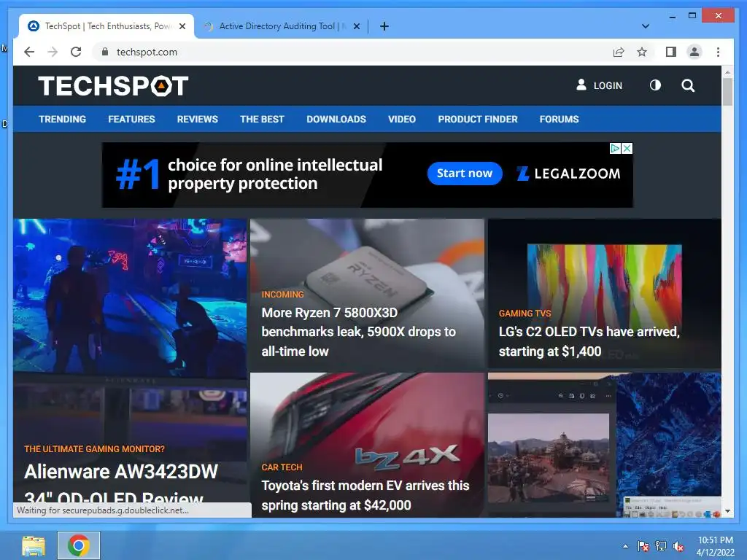Image resolution: width=747 pixels, height=560 pixels.
Task: Close the Active Directory Auditing Tool tab
Action: pyautogui.click(x=356, y=26)
